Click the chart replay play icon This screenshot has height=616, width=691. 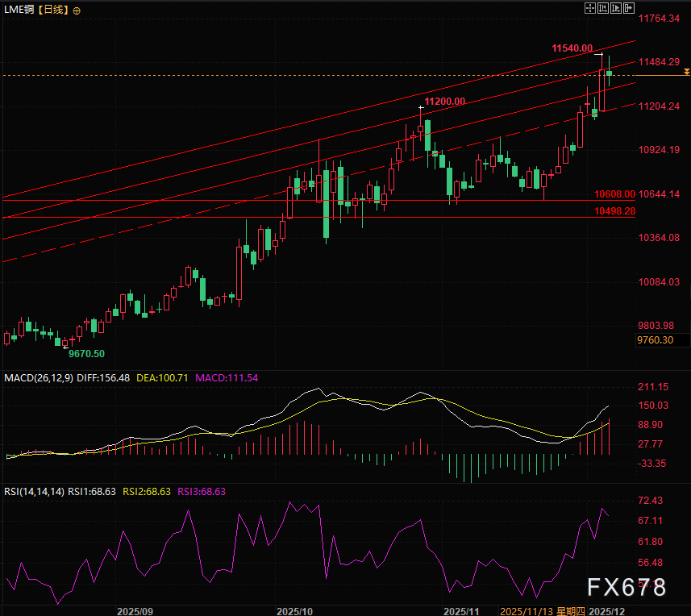(615, 7)
